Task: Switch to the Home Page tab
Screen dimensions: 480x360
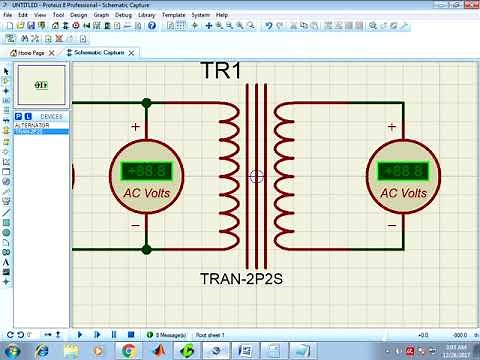Action: point(27,53)
